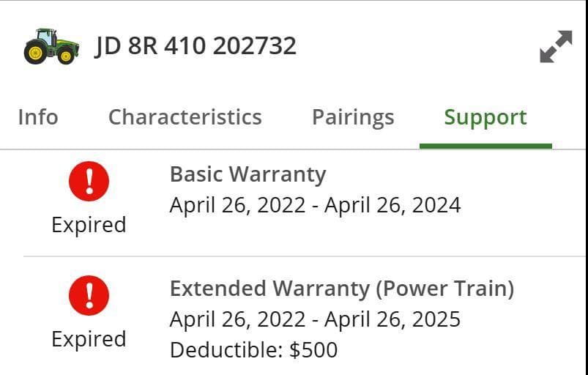Click the green underline beneath the Support tab
The height and width of the screenshot is (375, 588).
tap(485, 145)
